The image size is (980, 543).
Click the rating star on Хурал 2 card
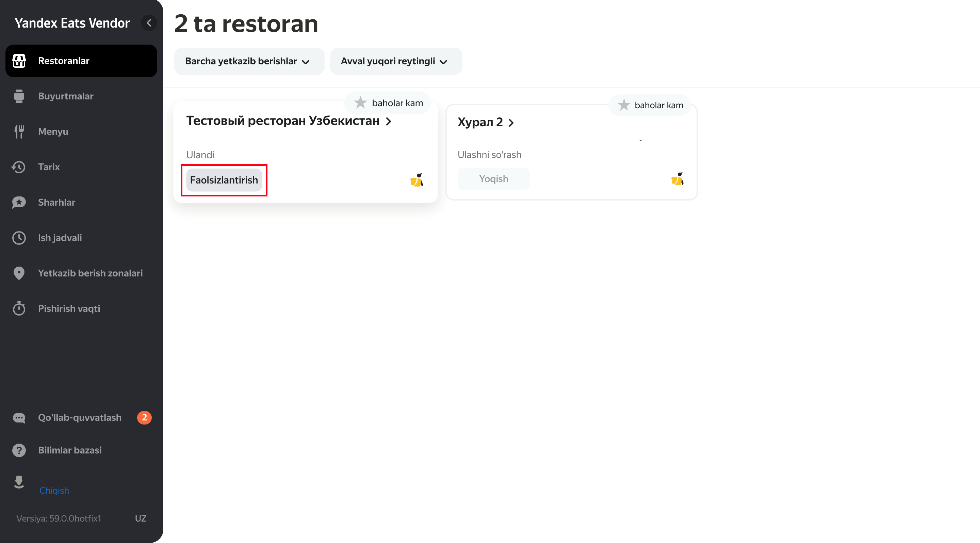tap(624, 105)
